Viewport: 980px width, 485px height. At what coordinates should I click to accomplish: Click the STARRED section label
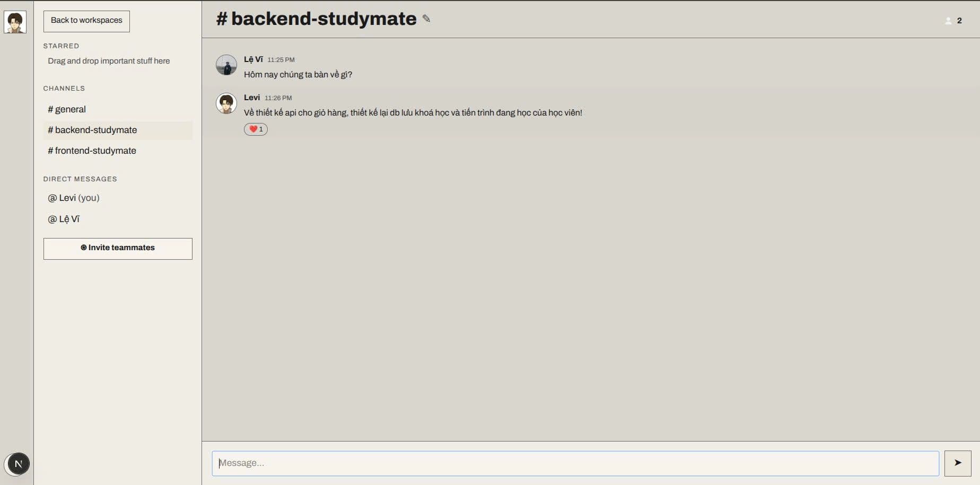coord(61,46)
